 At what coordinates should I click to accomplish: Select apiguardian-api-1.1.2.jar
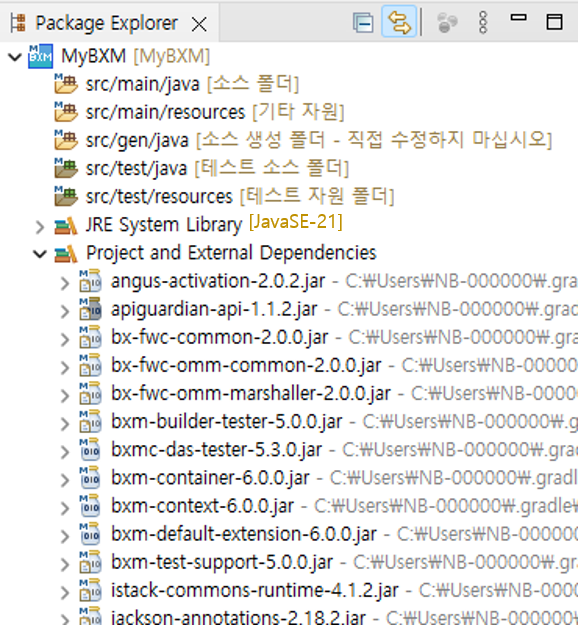[214, 309]
